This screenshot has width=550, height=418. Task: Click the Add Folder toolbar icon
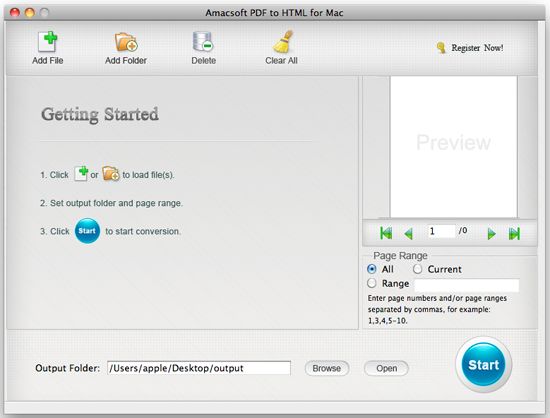(x=126, y=42)
